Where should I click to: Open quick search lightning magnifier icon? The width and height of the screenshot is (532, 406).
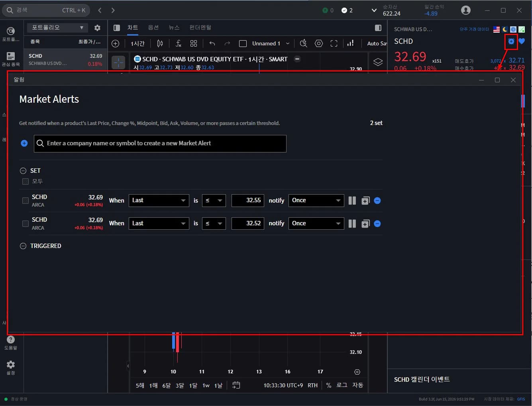pyautogui.click(x=303, y=43)
